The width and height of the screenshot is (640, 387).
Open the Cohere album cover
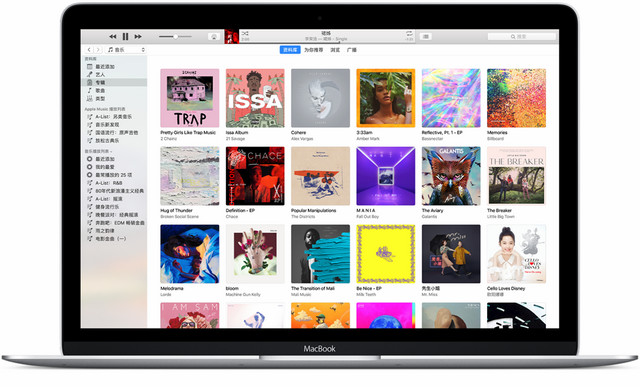point(320,98)
